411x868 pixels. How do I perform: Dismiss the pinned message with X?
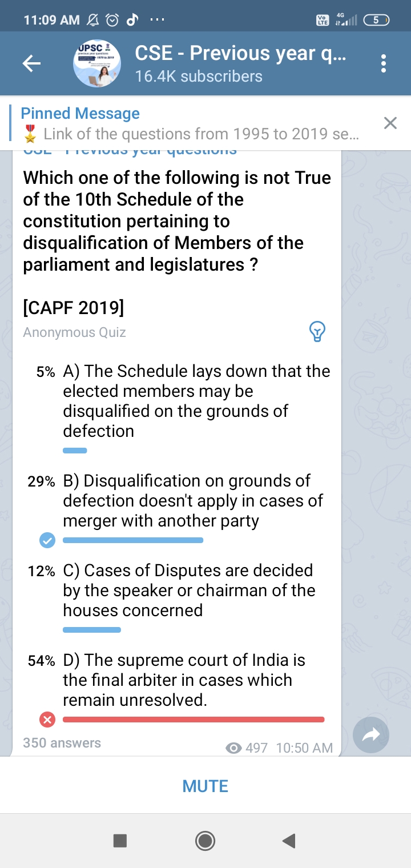click(x=390, y=123)
